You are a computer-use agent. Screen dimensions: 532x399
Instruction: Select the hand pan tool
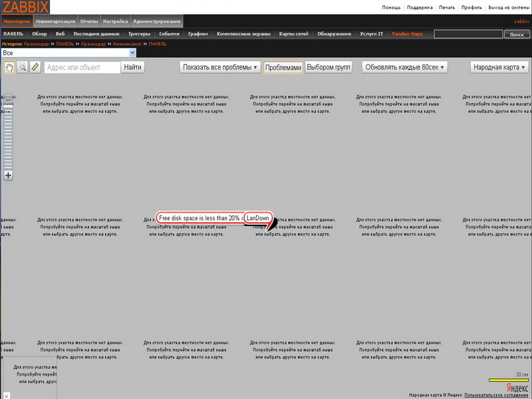pyautogui.click(x=9, y=67)
